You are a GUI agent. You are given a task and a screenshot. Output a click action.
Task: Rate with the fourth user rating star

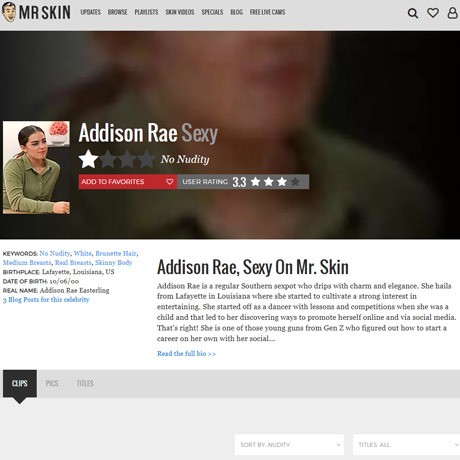point(295,182)
